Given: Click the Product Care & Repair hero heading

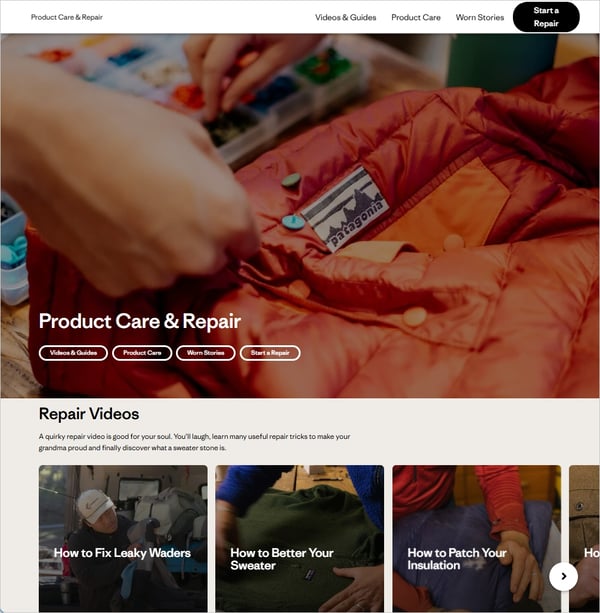Looking at the screenshot, I should pyautogui.click(x=140, y=321).
